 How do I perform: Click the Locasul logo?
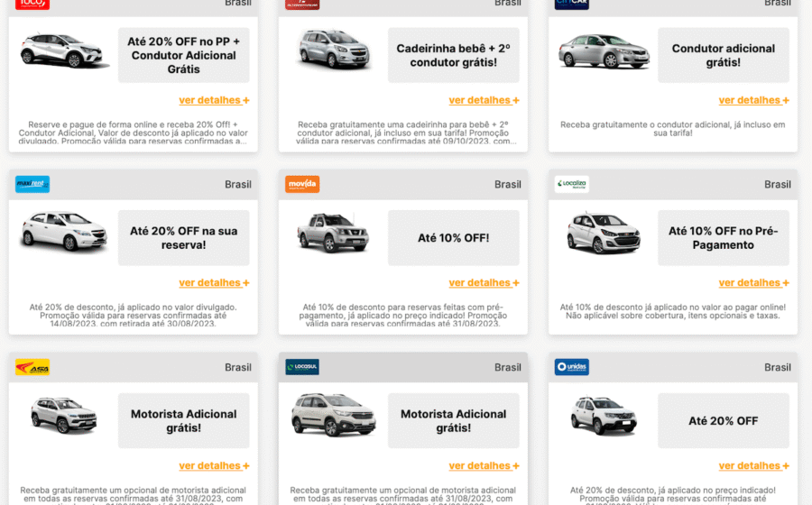pos(302,367)
